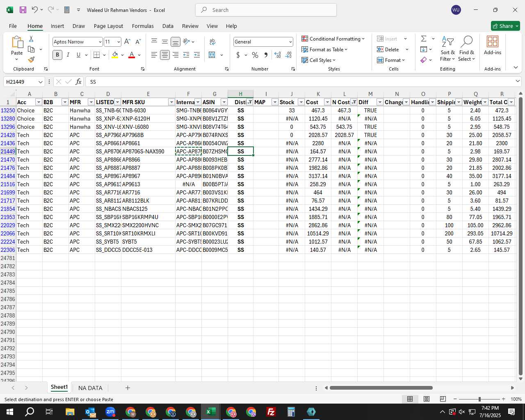Click the Cut scissors icon
This screenshot has width=525, height=420.
[x=31, y=39]
